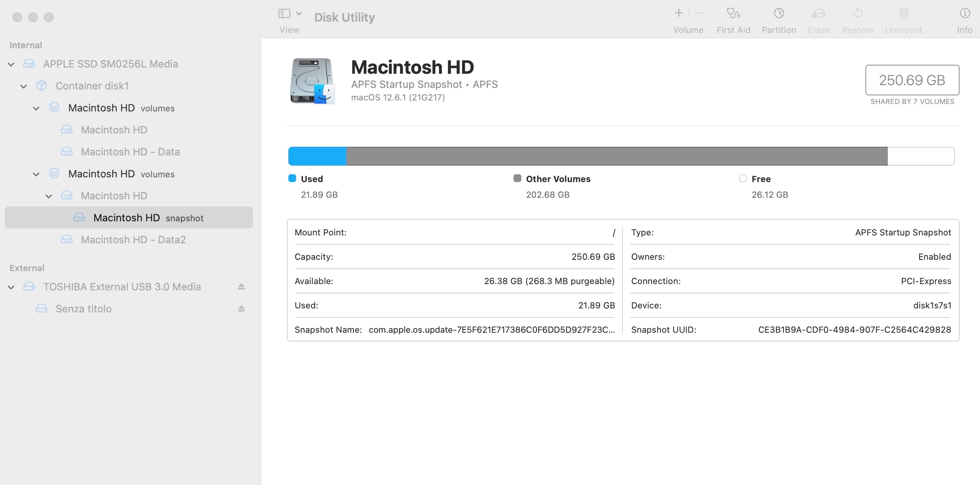Select Macintosh HD - Data in sidebar

pyautogui.click(x=130, y=152)
